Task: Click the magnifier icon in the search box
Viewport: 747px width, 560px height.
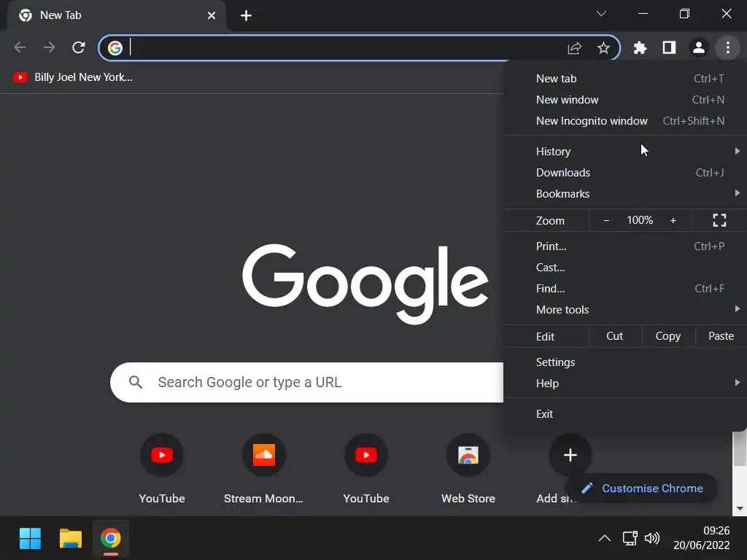Action: [136, 382]
